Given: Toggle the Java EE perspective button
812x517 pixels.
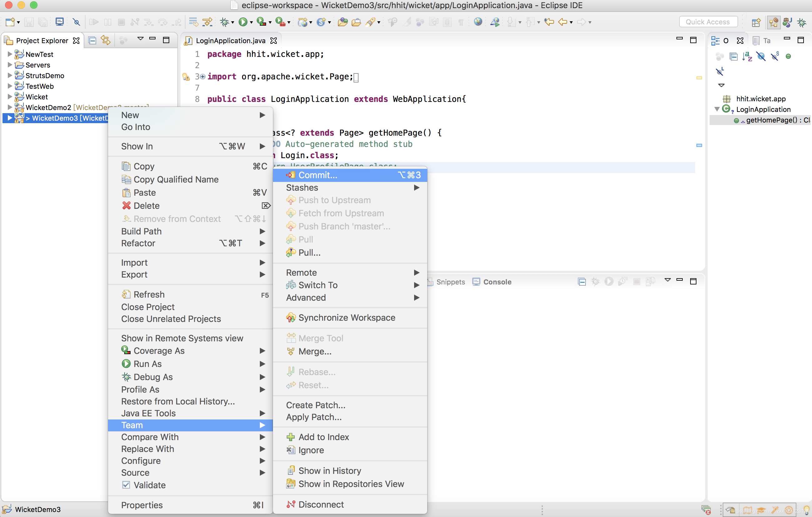Looking at the screenshot, I should tap(774, 22).
